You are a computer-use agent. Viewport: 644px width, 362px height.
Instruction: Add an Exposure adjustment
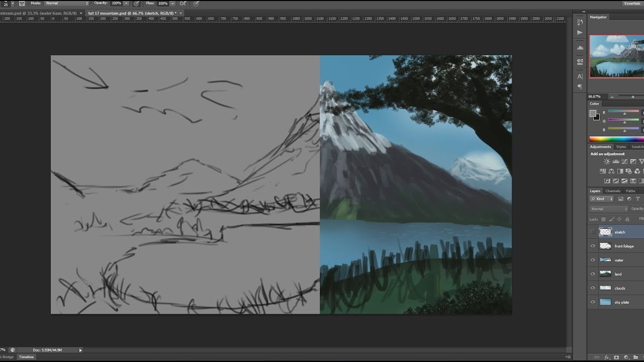633,161
